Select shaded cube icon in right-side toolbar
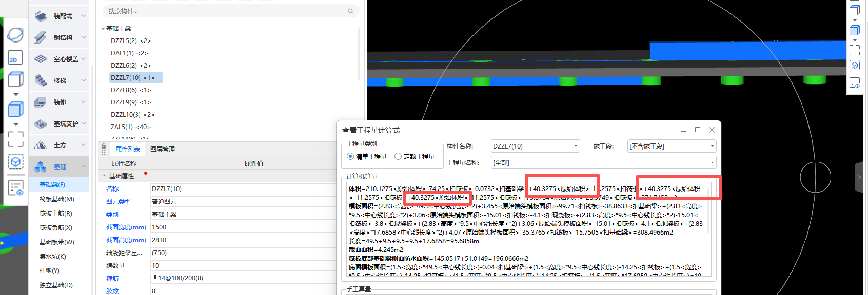This screenshot has height=295, width=868. (x=855, y=30)
